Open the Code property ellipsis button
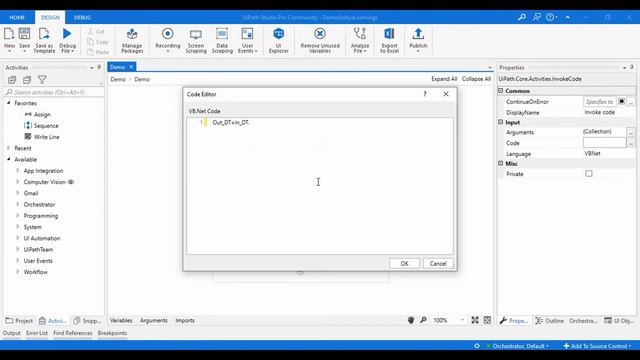 [631, 143]
